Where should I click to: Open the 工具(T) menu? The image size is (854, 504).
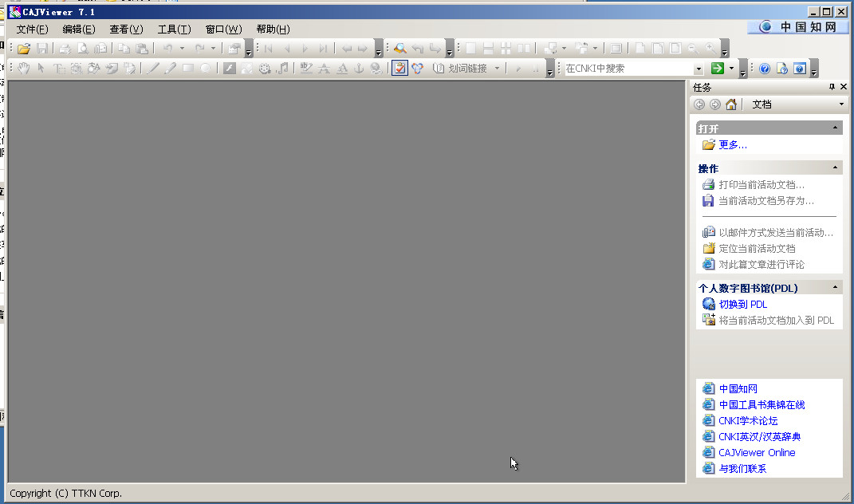pyautogui.click(x=175, y=29)
